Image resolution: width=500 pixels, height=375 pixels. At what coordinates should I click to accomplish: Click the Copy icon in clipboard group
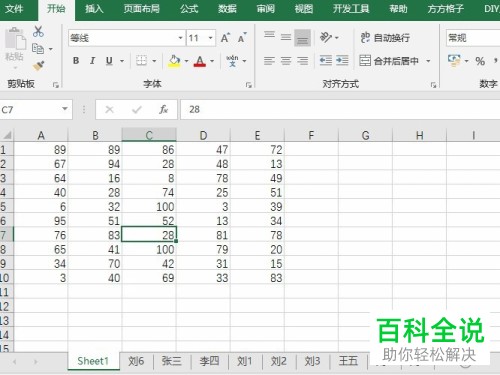pyautogui.click(x=38, y=49)
